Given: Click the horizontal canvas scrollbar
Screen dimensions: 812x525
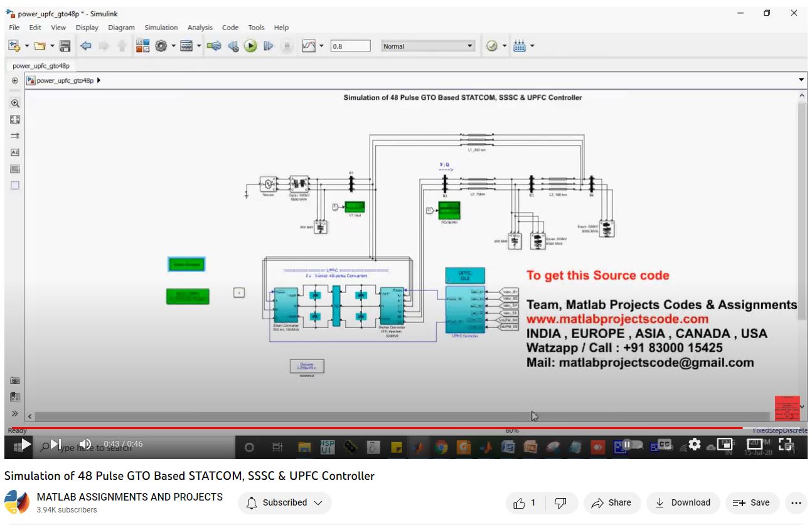Looking at the screenshot, I should pyautogui.click(x=402, y=416).
